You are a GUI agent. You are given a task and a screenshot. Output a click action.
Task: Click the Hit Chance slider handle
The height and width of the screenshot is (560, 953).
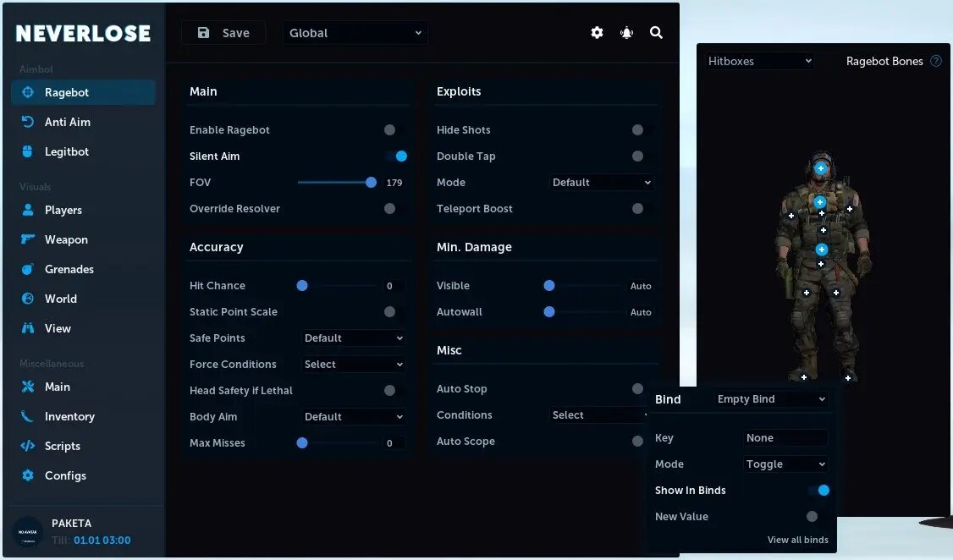point(302,285)
